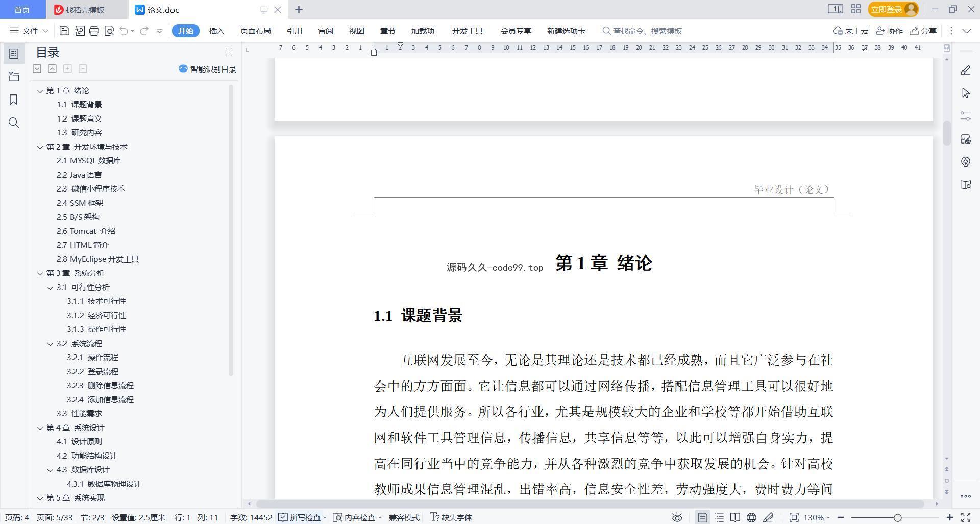Click the three-dots more options icon near 分享
This screenshot has height=524, width=980.
[x=951, y=31]
